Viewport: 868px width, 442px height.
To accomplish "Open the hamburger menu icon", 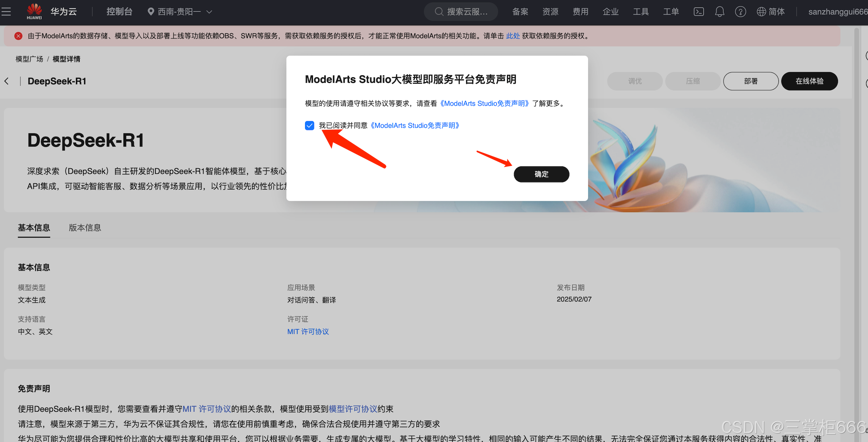I will 6,12.
